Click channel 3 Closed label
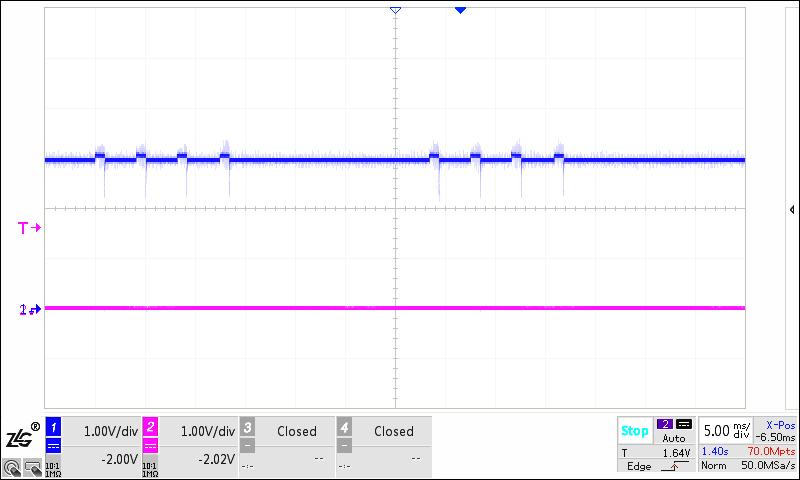Image resolution: width=800 pixels, height=480 pixels. pyautogui.click(x=297, y=432)
